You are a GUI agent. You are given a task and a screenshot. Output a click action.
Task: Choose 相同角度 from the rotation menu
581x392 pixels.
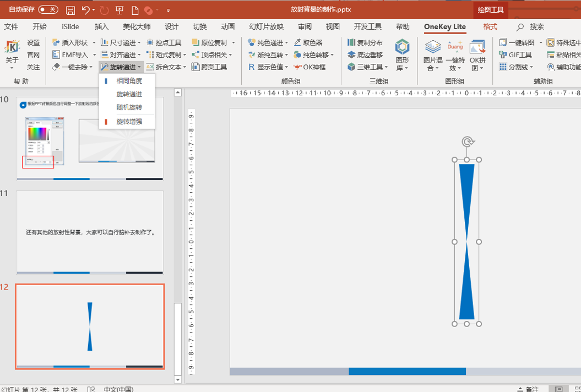(129, 81)
